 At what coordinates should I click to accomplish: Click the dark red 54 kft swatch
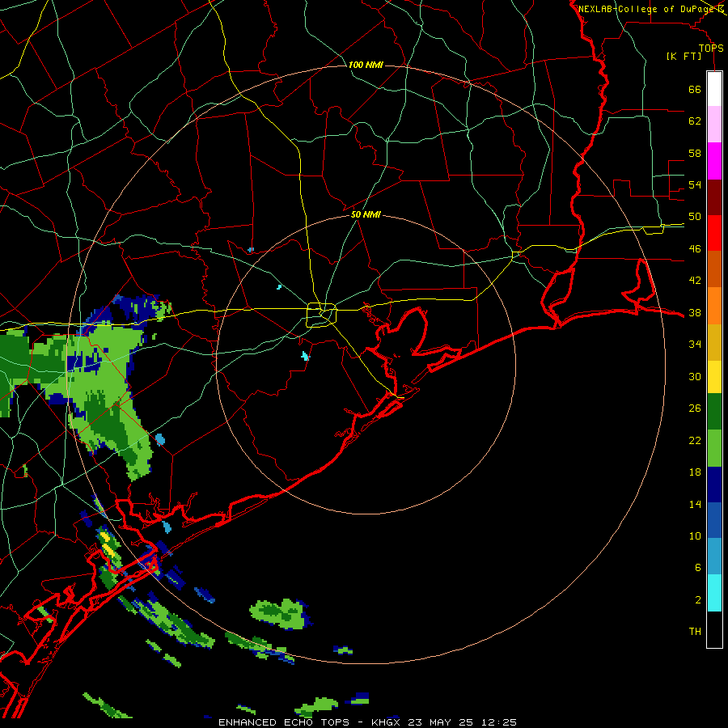pyautogui.click(x=714, y=197)
